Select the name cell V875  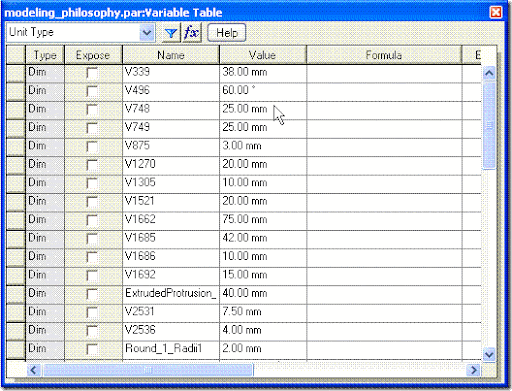click(171, 146)
